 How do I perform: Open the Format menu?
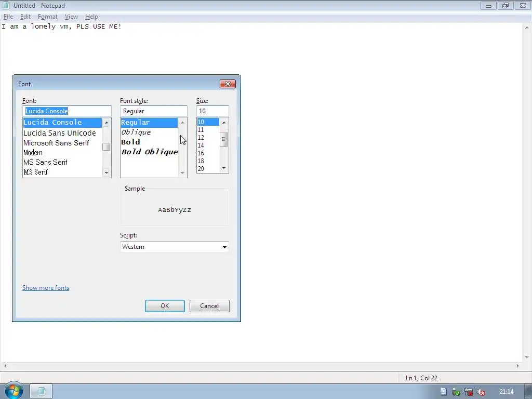pos(47,17)
